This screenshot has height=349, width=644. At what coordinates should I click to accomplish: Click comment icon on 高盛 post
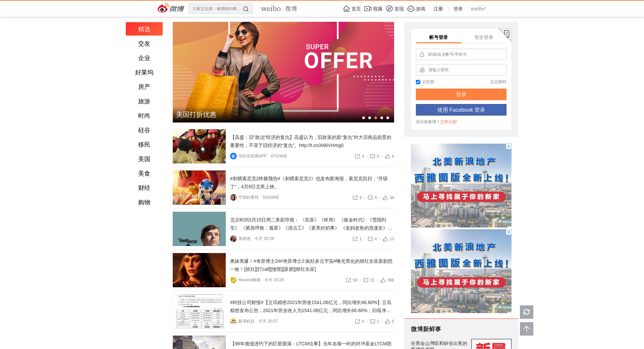372,156
